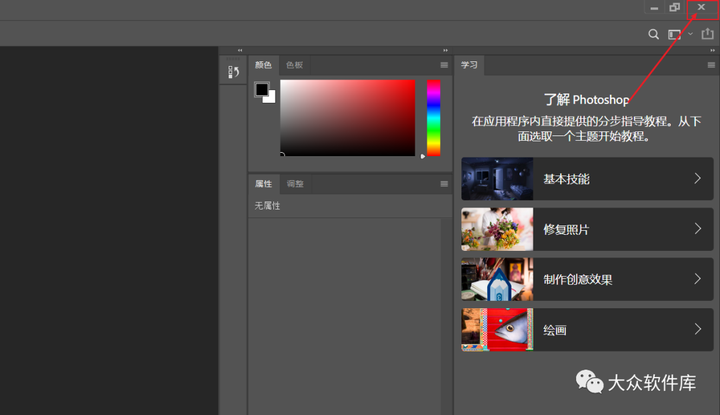Minimize the Photoshop window

click(x=654, y=7)
